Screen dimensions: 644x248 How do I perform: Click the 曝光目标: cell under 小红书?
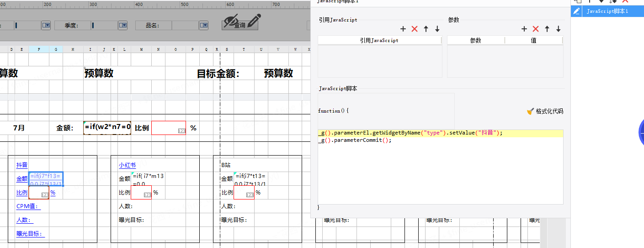[x=132, y=220]
